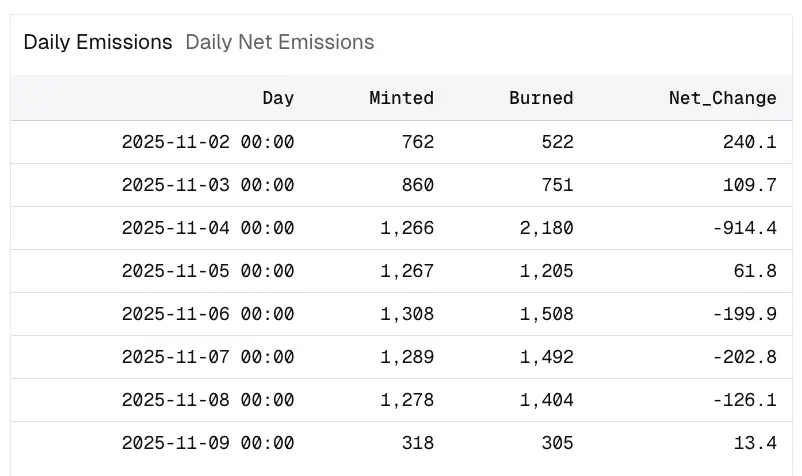802x476 pixels.
Task: Click the Minted value 762
Action: [x=418, y=142]
